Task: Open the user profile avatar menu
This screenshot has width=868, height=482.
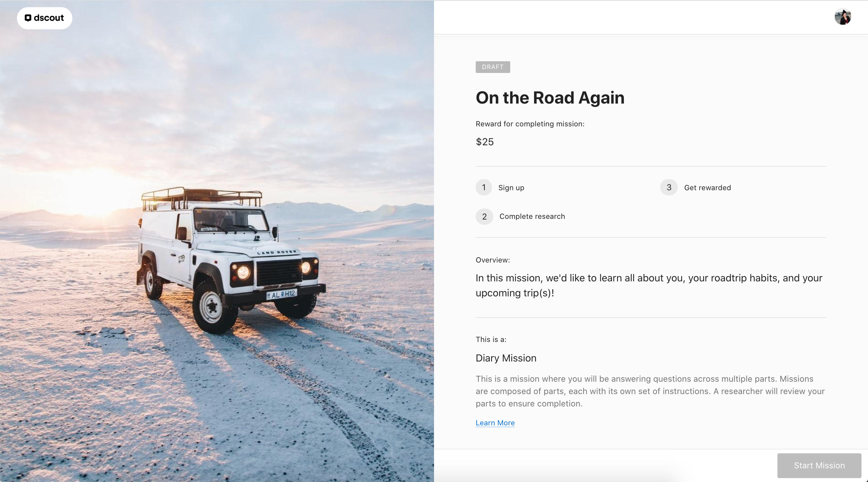Action: [x=843, y=17]
